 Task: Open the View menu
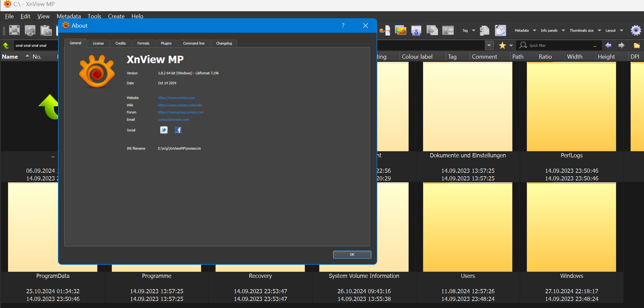pyautogui.click(x=44, y=16)
